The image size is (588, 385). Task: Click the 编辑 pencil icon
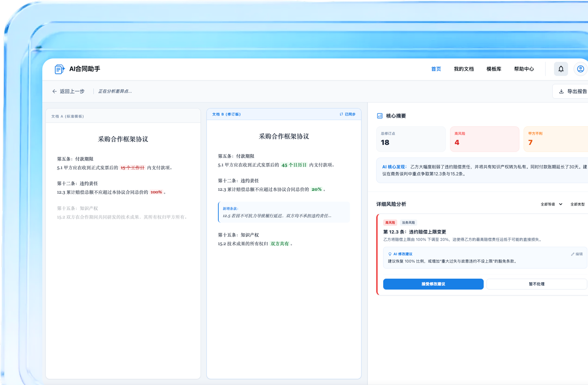coord(572,254)
